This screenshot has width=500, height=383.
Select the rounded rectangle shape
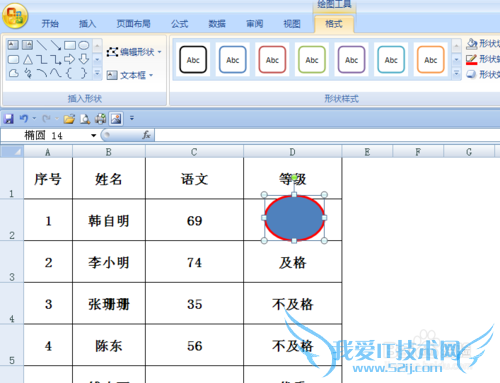point(13,59)
